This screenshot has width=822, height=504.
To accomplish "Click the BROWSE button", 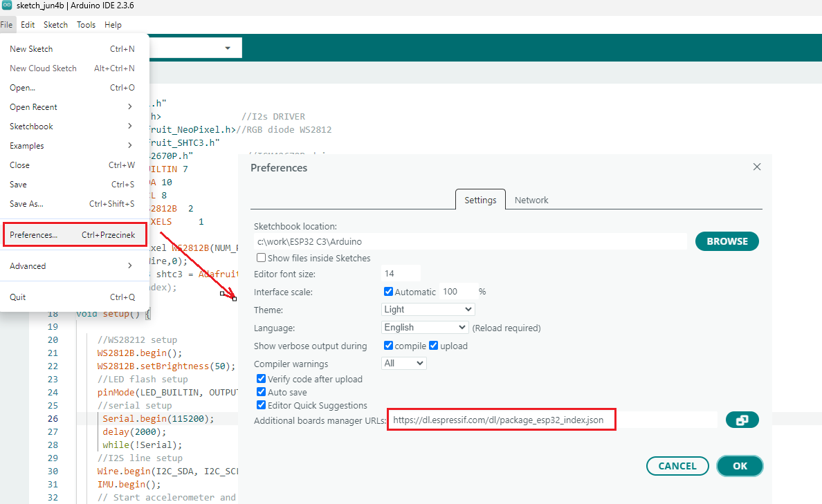I will coord(727,241).
